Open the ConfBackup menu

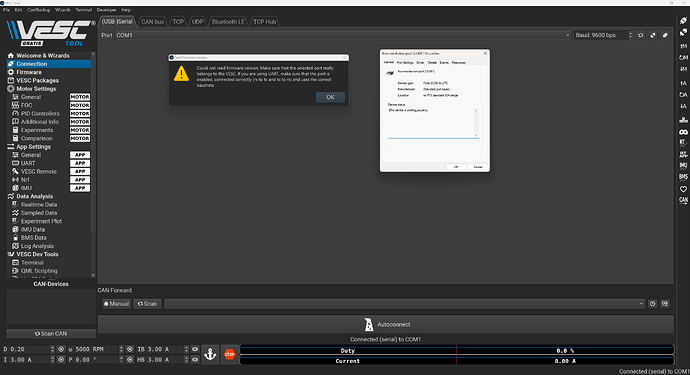[x=39, y=10]
